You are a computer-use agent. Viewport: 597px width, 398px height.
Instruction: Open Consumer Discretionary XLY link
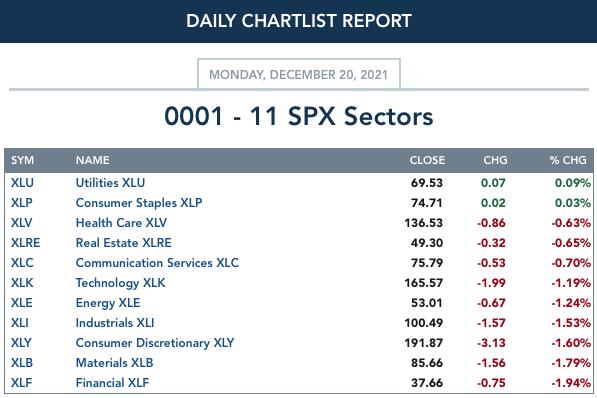click(x=155, y=343)
